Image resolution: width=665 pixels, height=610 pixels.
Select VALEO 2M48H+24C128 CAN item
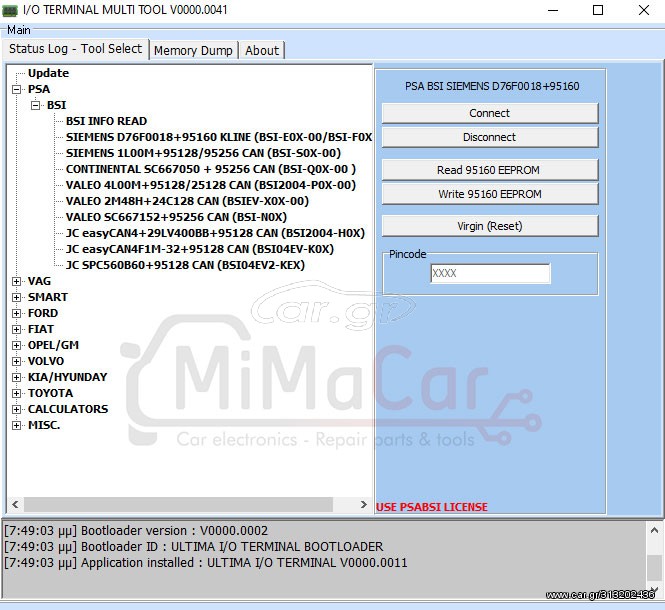(187, 201)
